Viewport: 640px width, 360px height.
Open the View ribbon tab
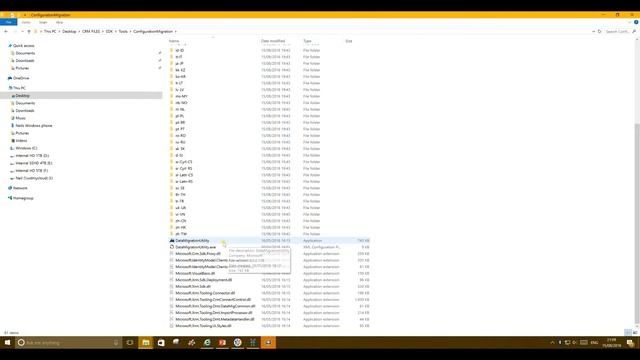click(60, 22)
